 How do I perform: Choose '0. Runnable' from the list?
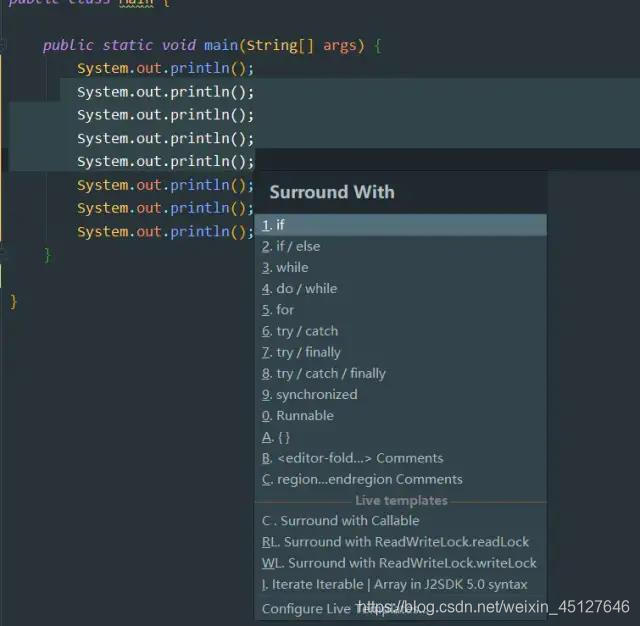pos(400,416)
